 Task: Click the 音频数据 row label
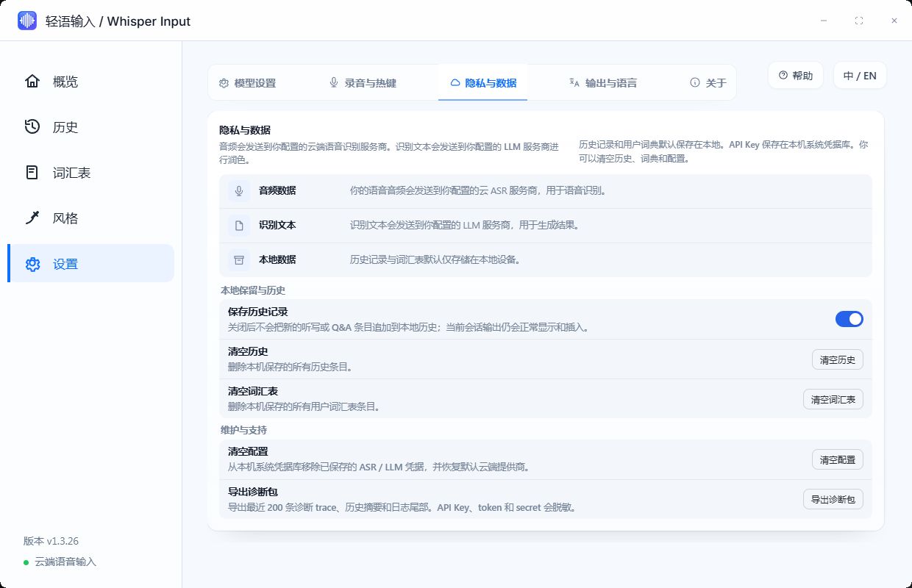click(x=277, y=191)
